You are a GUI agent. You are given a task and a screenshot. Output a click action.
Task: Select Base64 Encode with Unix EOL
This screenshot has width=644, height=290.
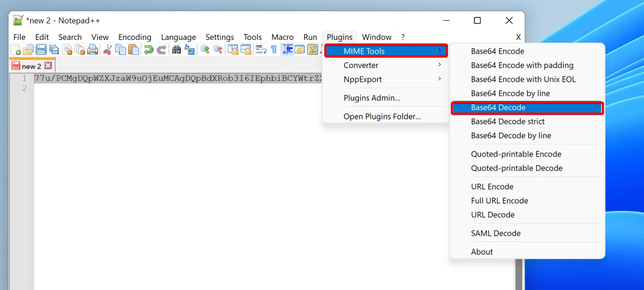(527, 79)
